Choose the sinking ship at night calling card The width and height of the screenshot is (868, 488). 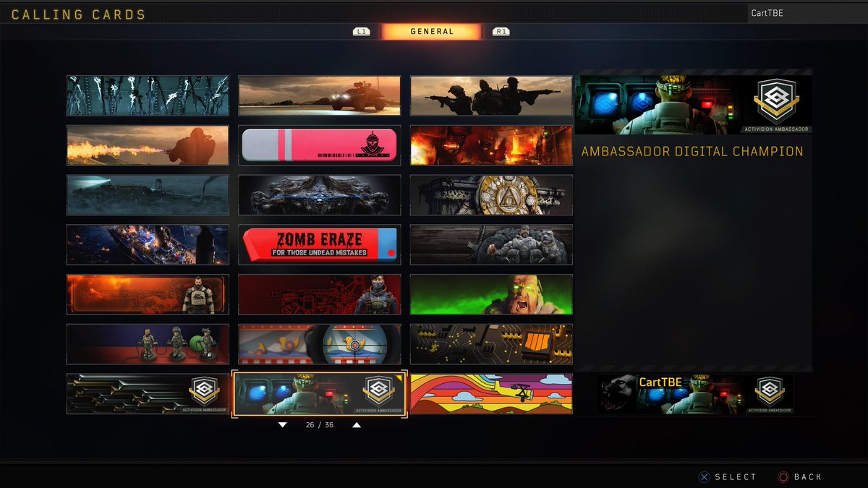(x=148, y=245)
